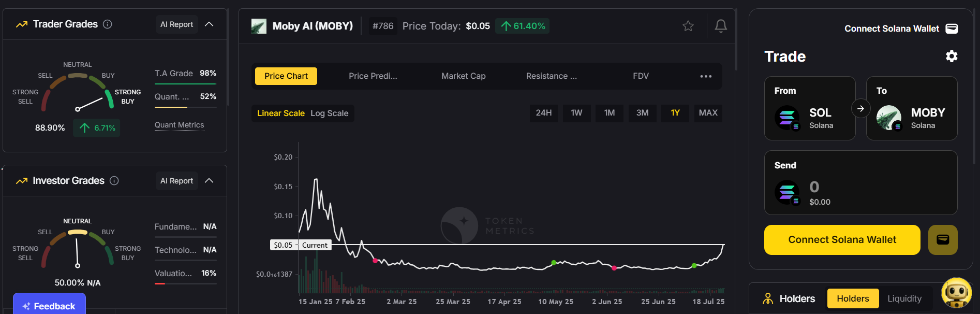The height and width of the screenshot is (314, 980).
Task: Open the Market Cap tab
Action: coord(464,76)
